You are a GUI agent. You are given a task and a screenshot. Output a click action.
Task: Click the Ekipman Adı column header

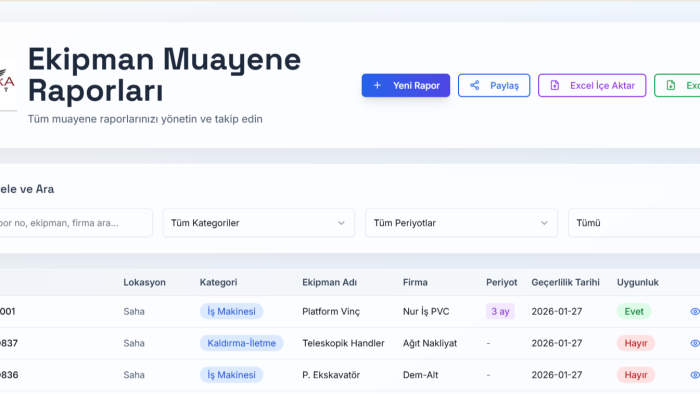coord(329,282)
